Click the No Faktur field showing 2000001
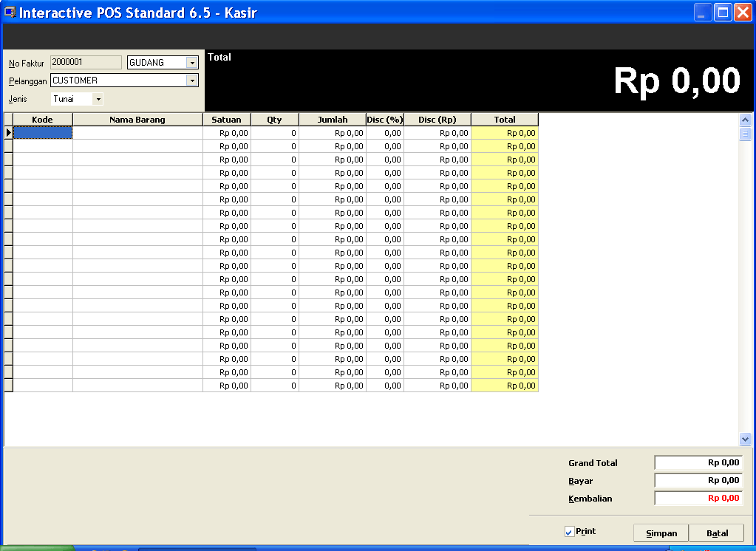The width and height of the screenshot is (756, 551). pyautogui.click(x=86, y=62)
